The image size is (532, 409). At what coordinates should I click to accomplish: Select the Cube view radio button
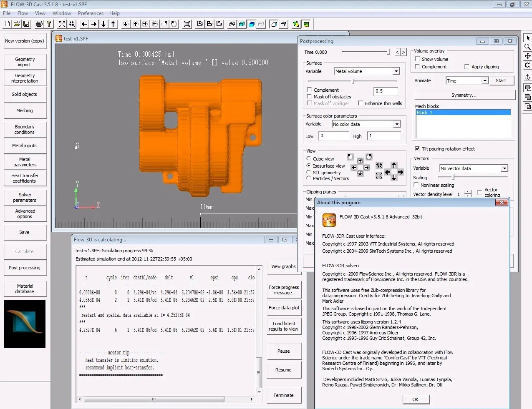pyautogui.click(x=309, y=159)
